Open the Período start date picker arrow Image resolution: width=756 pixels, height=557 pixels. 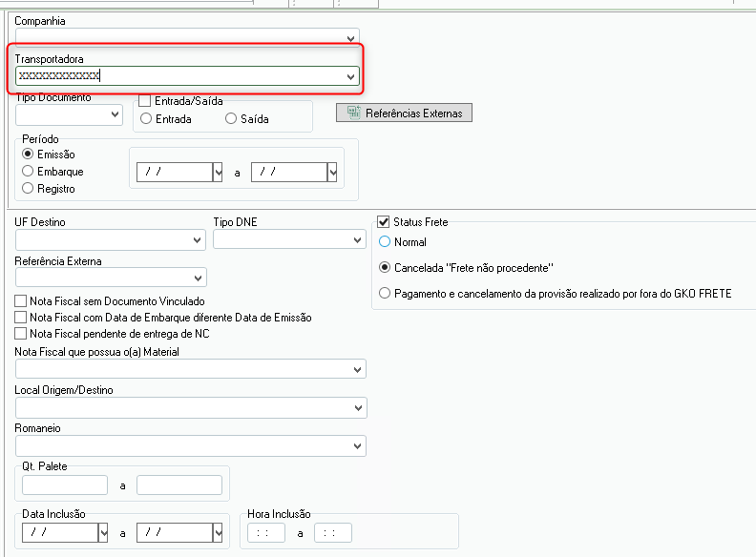218,173
